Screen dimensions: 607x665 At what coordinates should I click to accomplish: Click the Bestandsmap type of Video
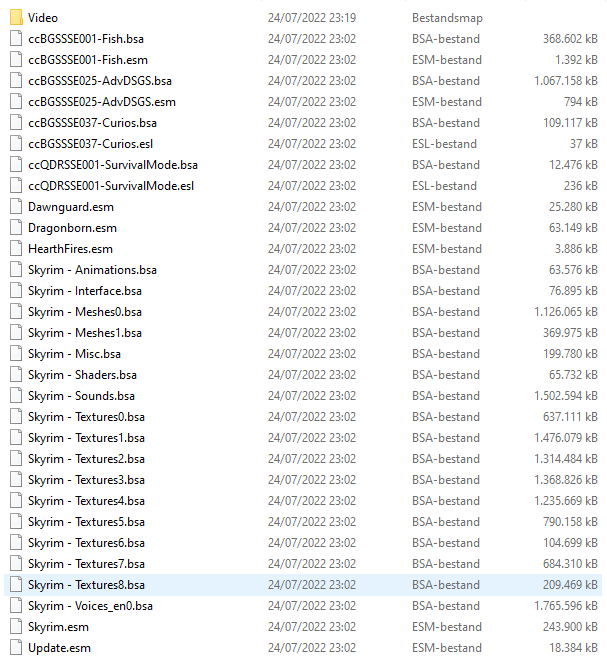[x=448, y=18]
